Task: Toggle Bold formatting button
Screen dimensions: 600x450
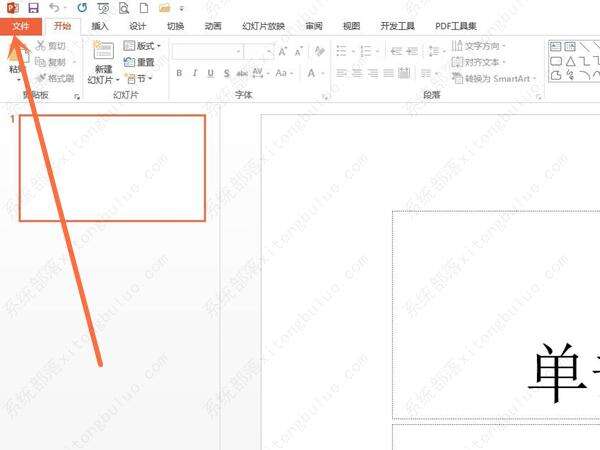Action: [179, 73]
